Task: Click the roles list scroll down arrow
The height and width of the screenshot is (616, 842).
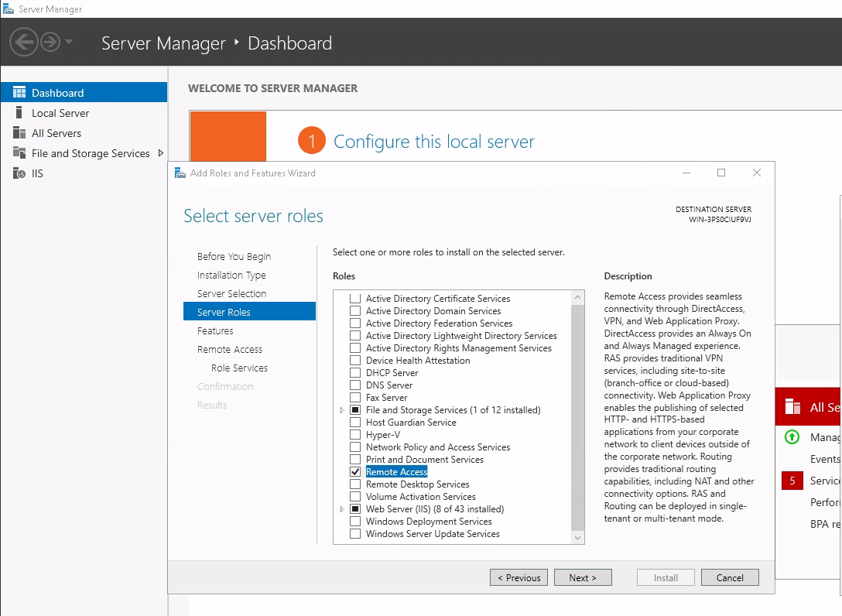Action: [x=577, y=537]
